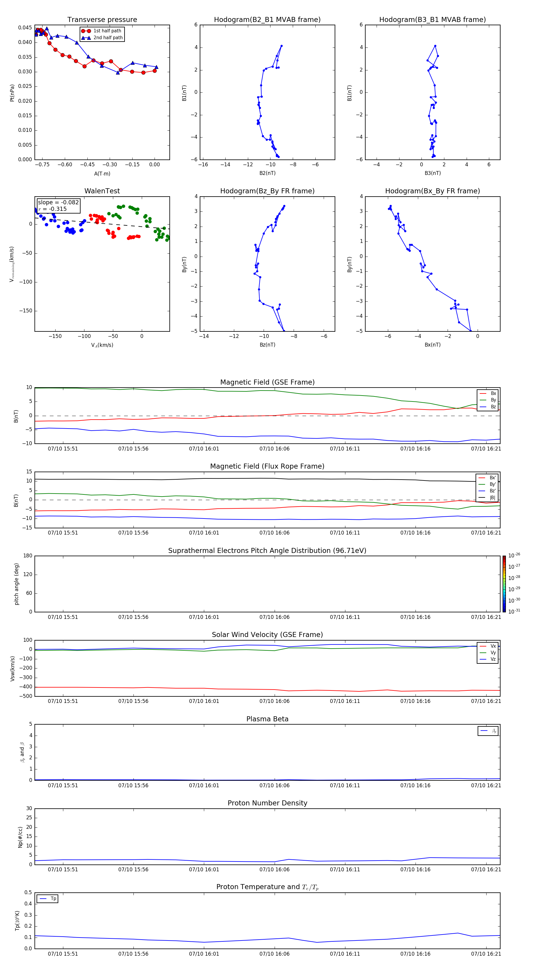535x980 pixels.
Task: Click the '10^-26' colorbar label
Action: click(514, 555)
